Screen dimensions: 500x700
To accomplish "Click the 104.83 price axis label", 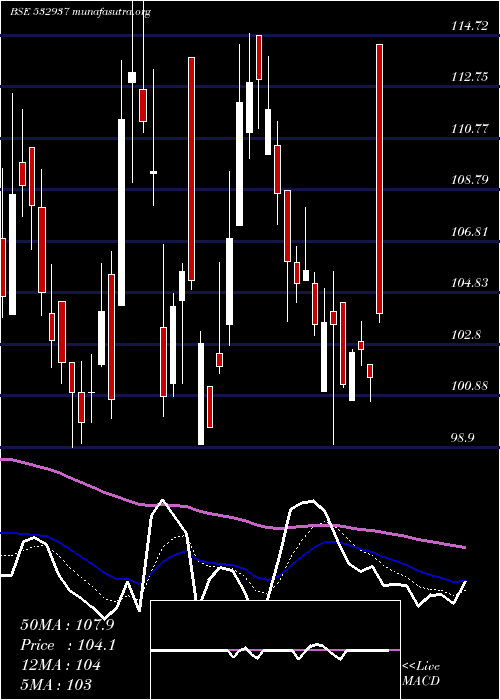I will tap(470, 283).
